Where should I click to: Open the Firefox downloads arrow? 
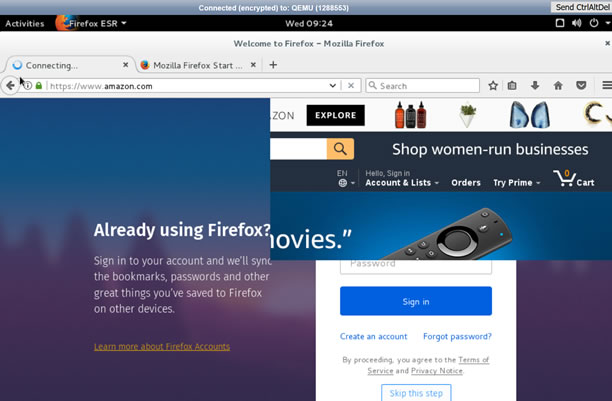pyautogui.click(x=535, y=86)
